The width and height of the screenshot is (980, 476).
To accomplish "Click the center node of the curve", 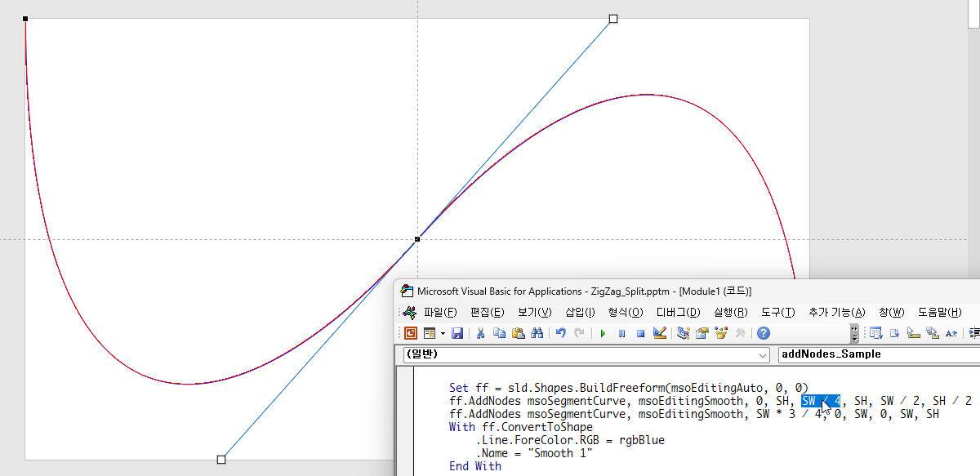I will [x=417, y=239].
